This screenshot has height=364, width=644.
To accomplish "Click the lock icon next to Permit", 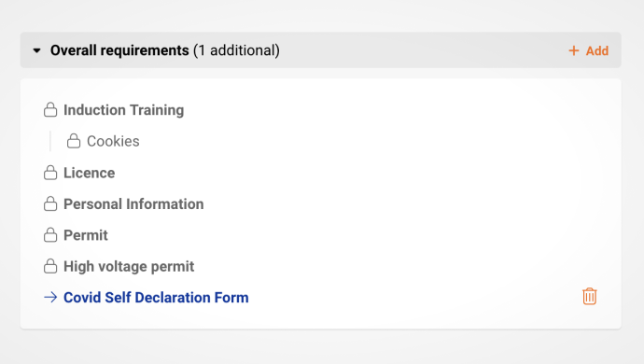I will click(x=50, y=235).
